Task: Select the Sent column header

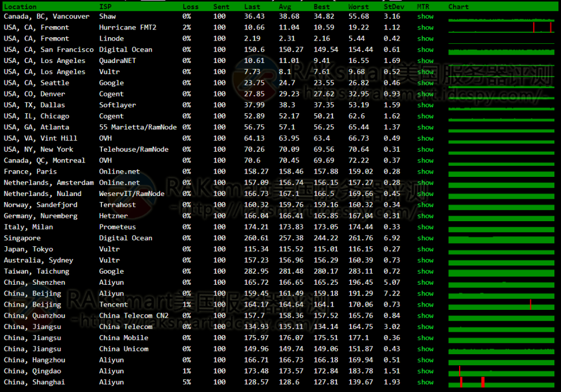Action: tap(221, 7)
